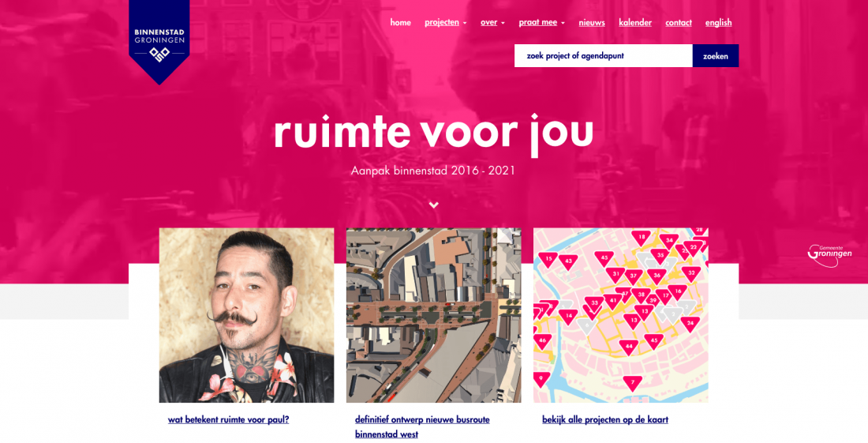The image size is (868, 443).
Task: Select map marker number 44
Action: [x=628, y=347]
